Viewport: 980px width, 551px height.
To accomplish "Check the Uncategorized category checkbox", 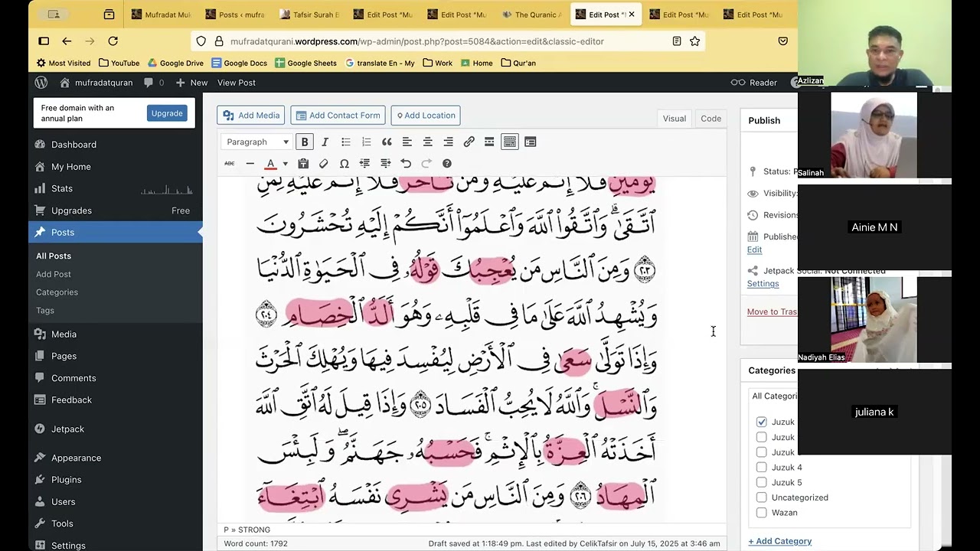I will 761,497.
